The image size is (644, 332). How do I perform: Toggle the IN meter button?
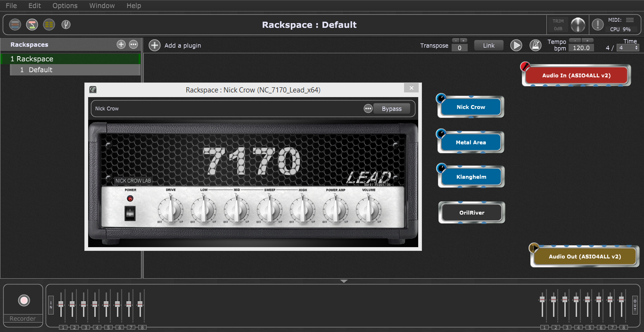pos(51,305)
